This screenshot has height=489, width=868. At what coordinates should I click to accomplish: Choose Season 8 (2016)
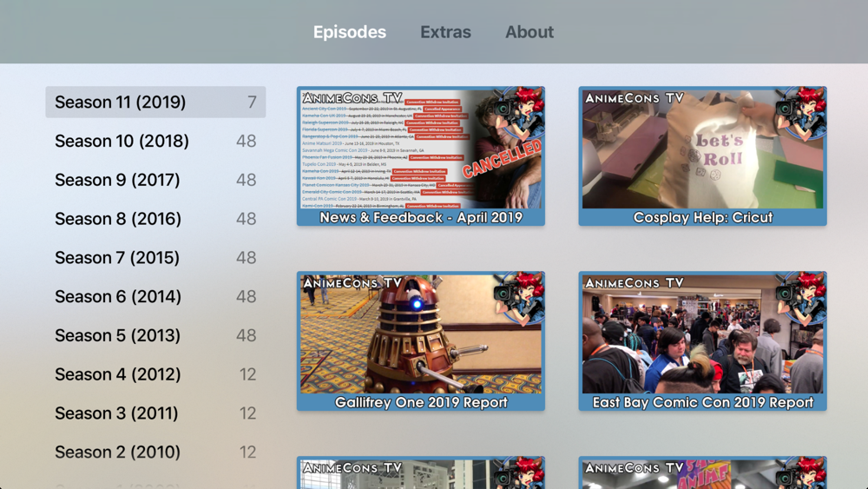tap(155, 218)
